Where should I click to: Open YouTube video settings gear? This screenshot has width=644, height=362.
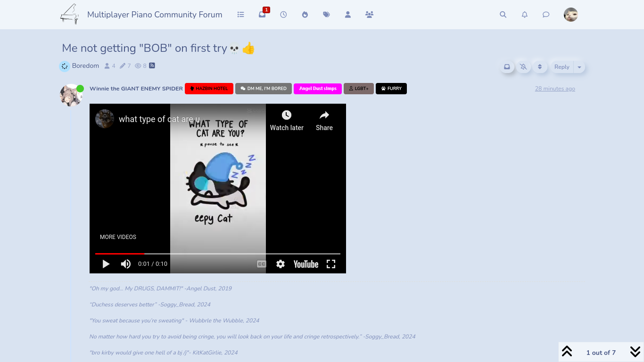tap(281, 264)
